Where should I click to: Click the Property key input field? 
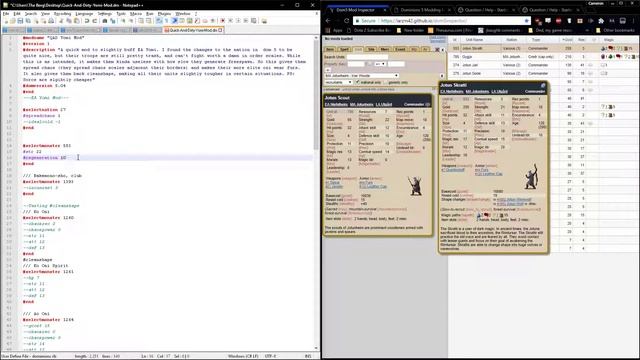click(356, 64)
